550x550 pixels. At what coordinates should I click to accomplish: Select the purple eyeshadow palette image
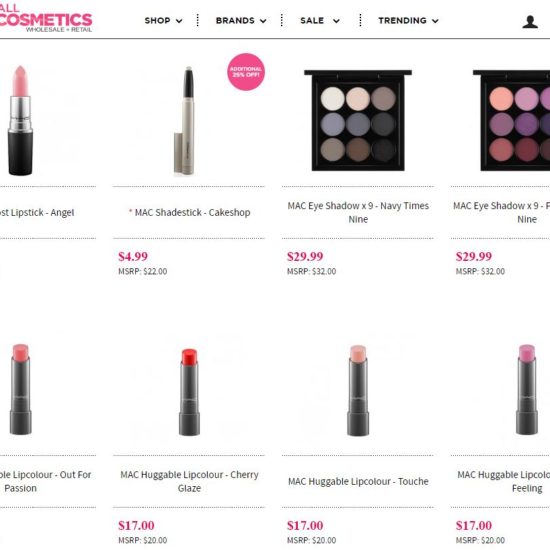pos(511,120)
